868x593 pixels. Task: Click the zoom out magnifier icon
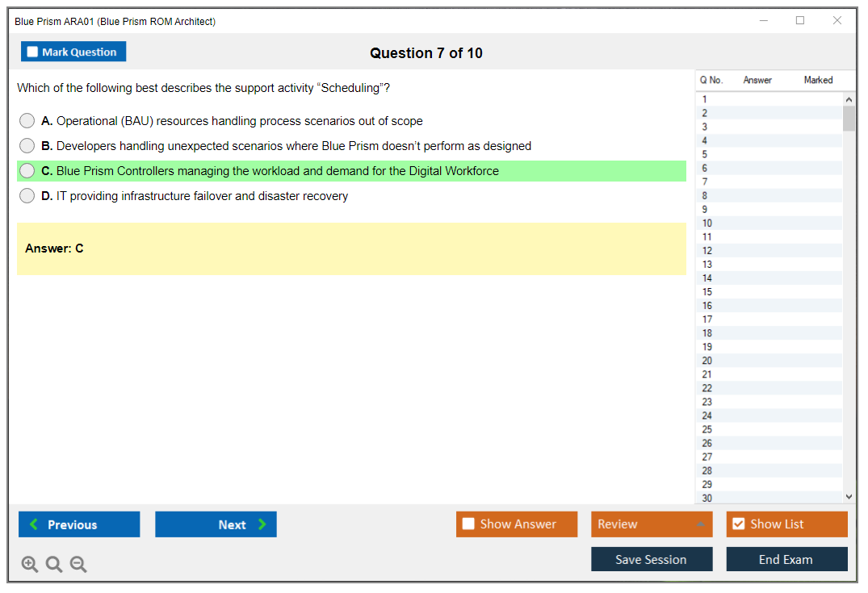click(x=78, y=564)
